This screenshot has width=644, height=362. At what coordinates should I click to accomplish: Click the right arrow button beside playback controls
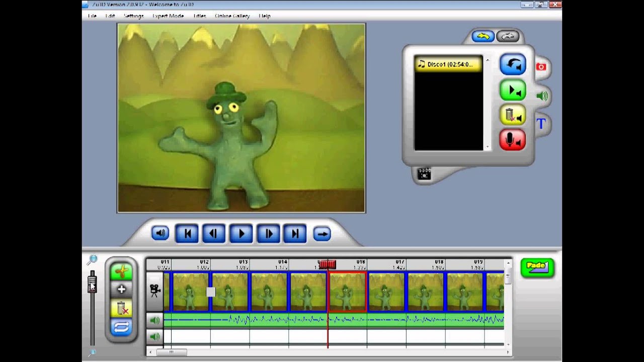[x=322, y=233]
